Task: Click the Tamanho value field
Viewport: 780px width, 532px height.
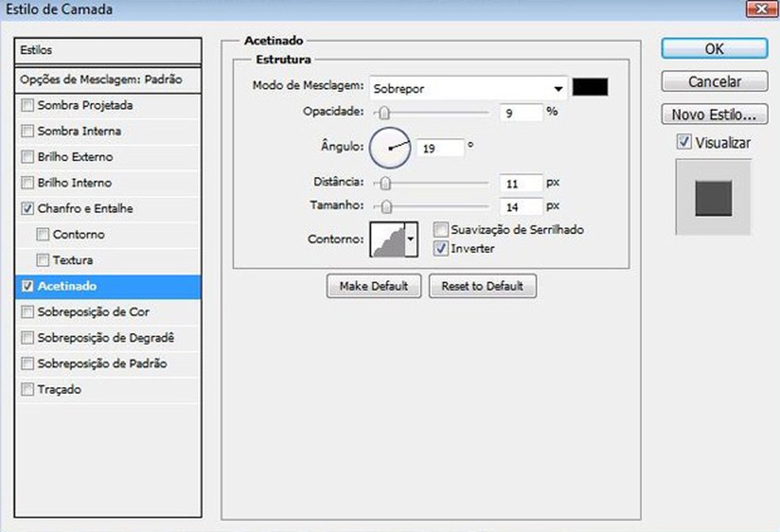Action: [x=521, y=206]
